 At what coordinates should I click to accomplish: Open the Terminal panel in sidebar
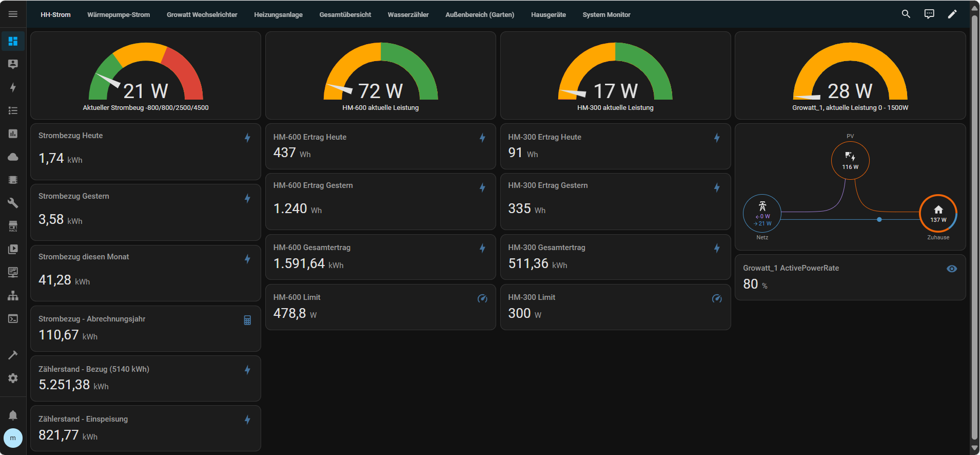[x=13, y=319]
